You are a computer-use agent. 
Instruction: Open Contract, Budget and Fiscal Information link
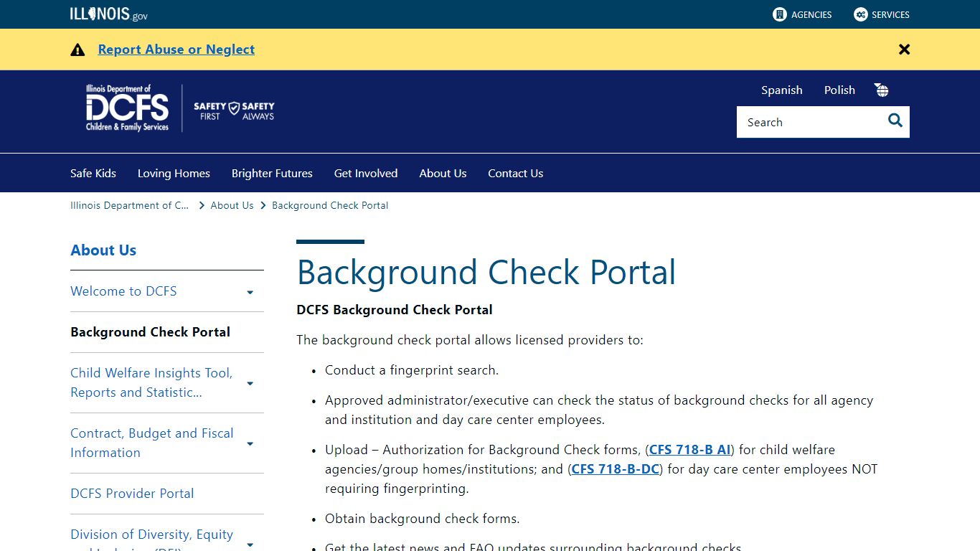click(152, 443)
